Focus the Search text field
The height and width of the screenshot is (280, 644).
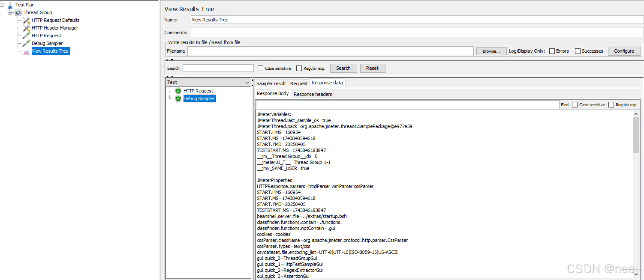click(x=218, y=68)
